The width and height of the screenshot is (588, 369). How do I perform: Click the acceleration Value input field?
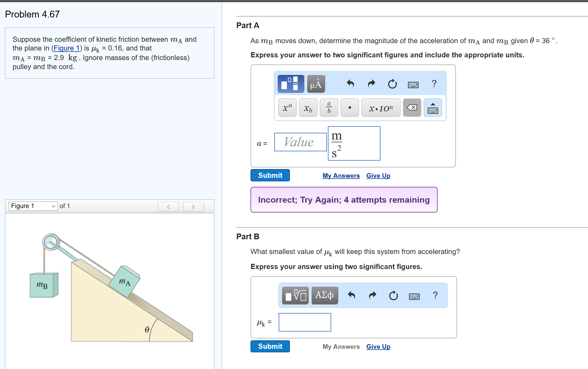(301, 142)
